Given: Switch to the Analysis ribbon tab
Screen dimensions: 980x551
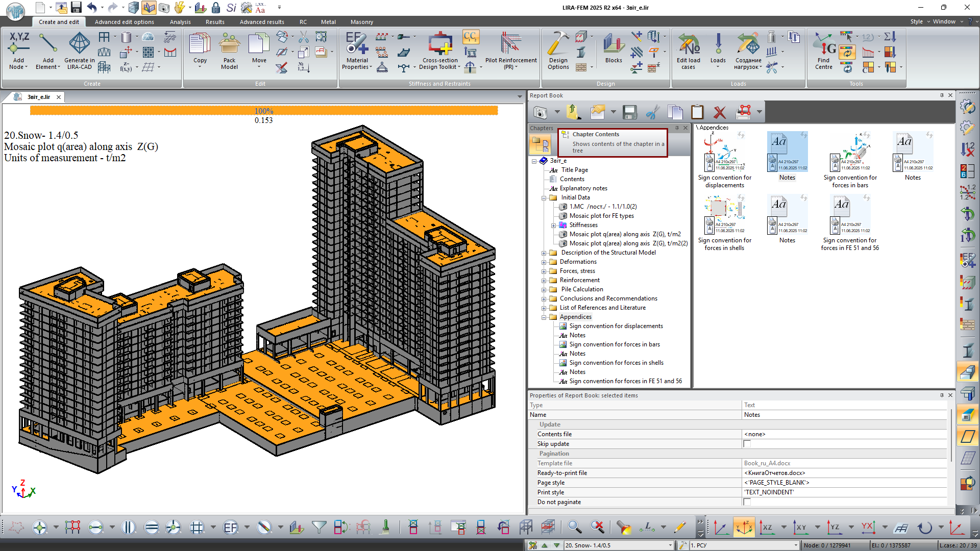Looking at the screenshot, I should coord(180,22).
